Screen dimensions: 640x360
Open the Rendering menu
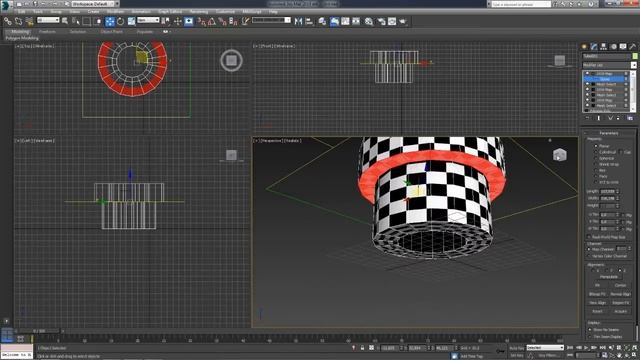(199, 12)
